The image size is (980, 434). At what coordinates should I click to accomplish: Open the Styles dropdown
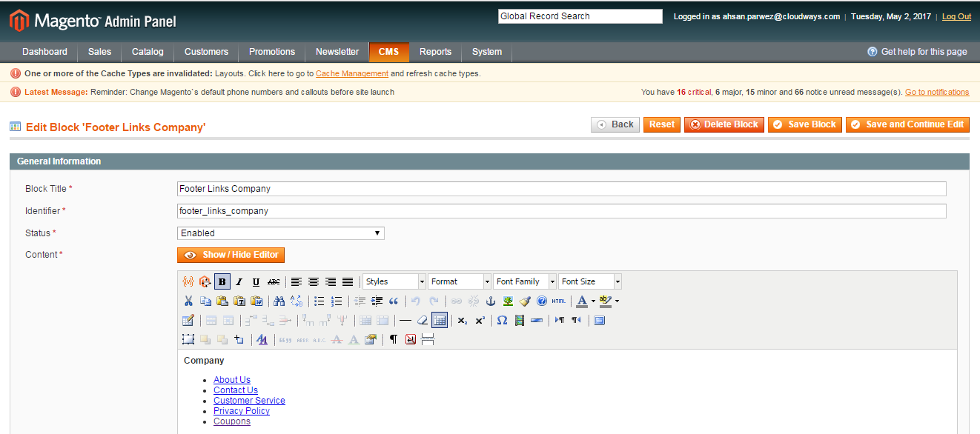point(394,281)
